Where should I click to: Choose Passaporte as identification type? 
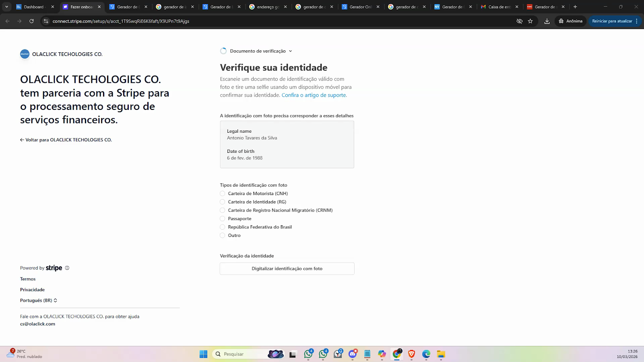pyautogui.click(x=223, y=219)
